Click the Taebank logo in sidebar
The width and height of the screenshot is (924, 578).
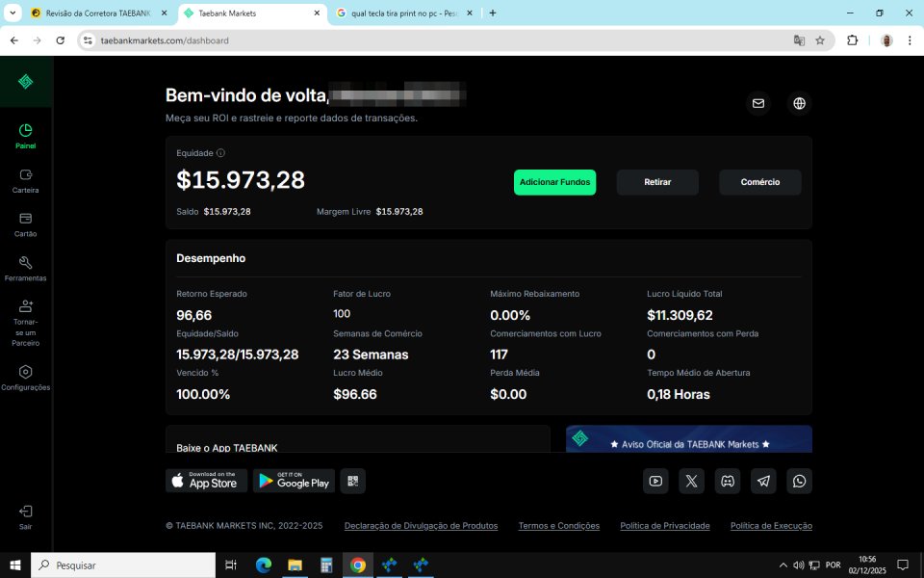coord(25,81)
